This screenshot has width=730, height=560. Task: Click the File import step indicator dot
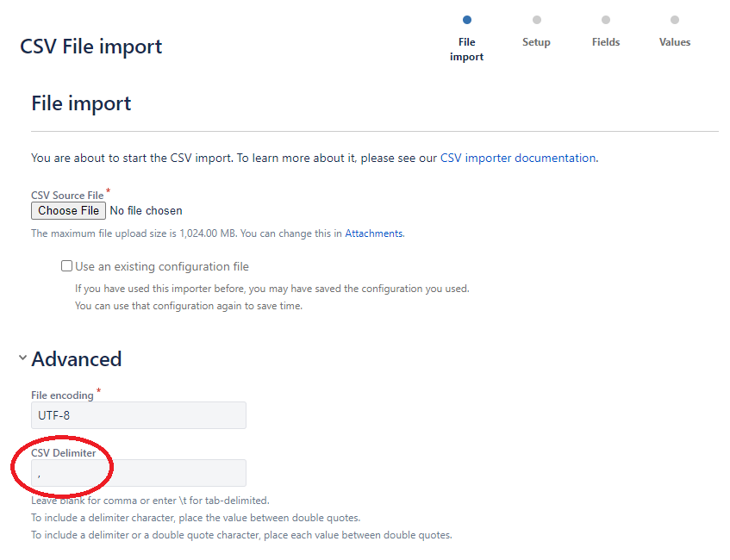[x=466, y=19]
